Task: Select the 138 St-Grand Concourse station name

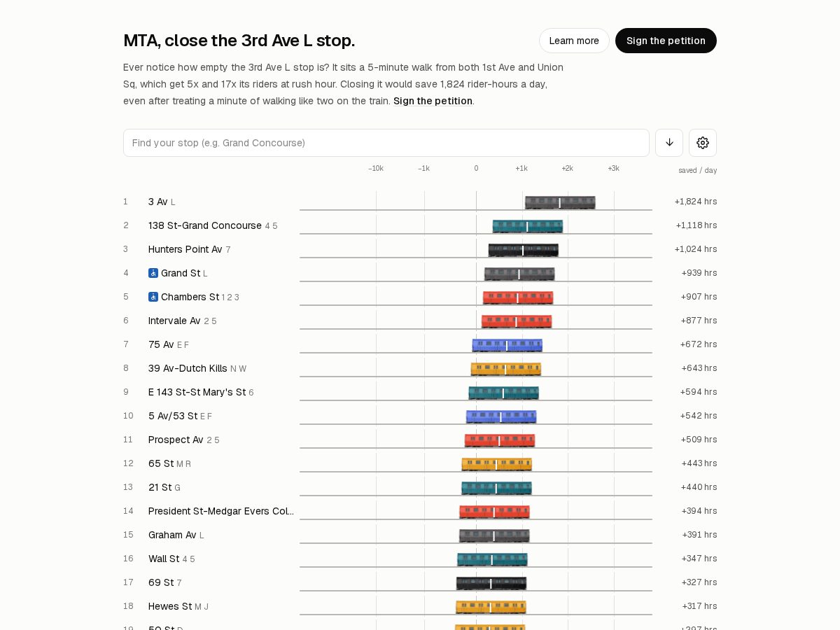Action: pyautogui.click(x=205, y=225)
